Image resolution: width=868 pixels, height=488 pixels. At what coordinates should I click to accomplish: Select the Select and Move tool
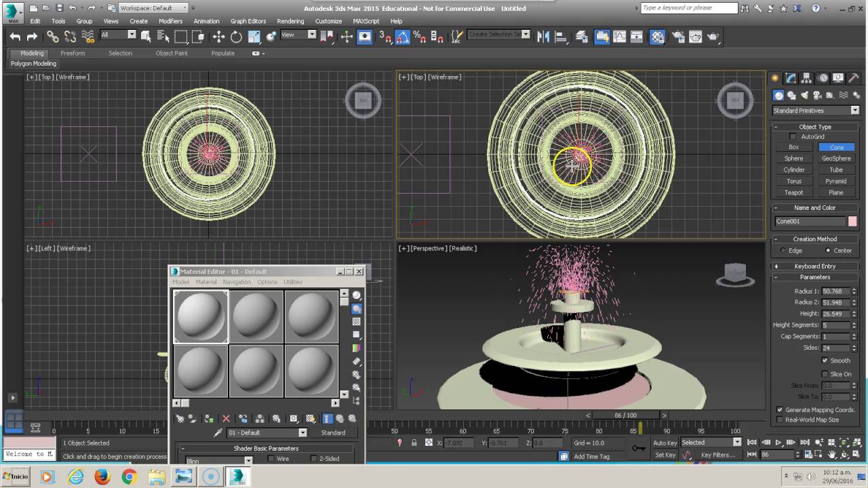(x=218, y=37)
